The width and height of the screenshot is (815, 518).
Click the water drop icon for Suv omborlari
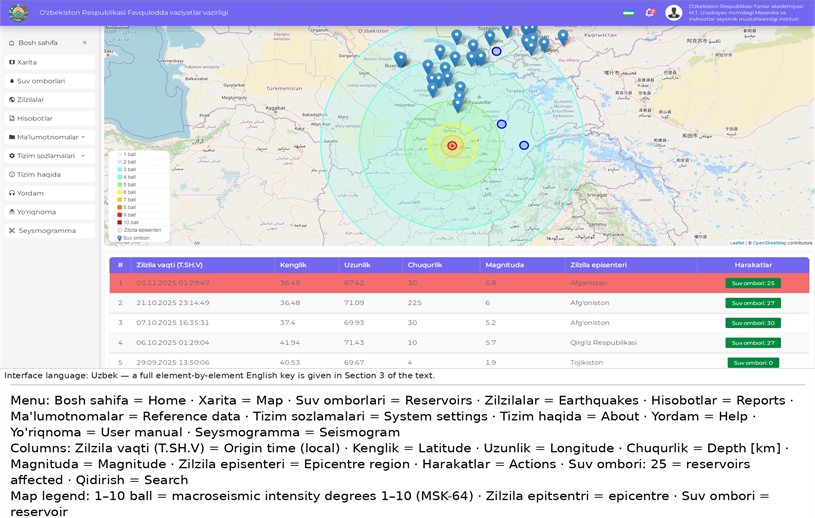[12, 81]
